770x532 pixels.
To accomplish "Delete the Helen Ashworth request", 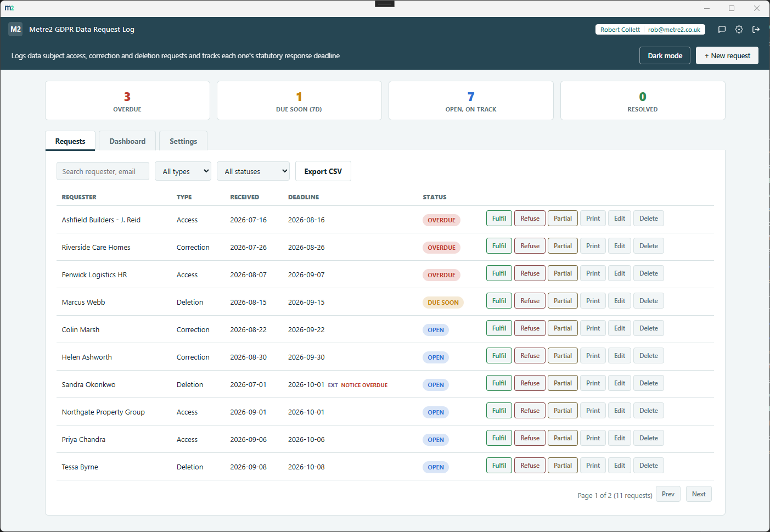I will click(649, 356).
